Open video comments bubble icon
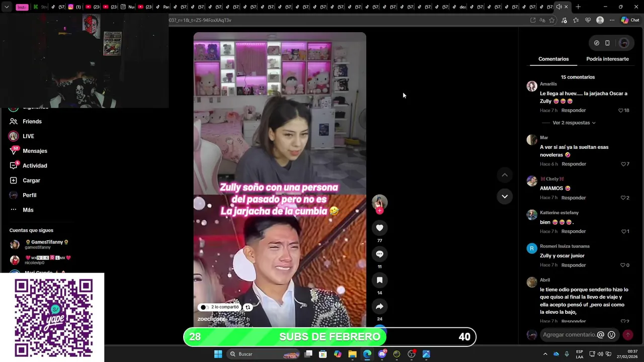This screenshot has width=644, height=362. tap(379, 254)
